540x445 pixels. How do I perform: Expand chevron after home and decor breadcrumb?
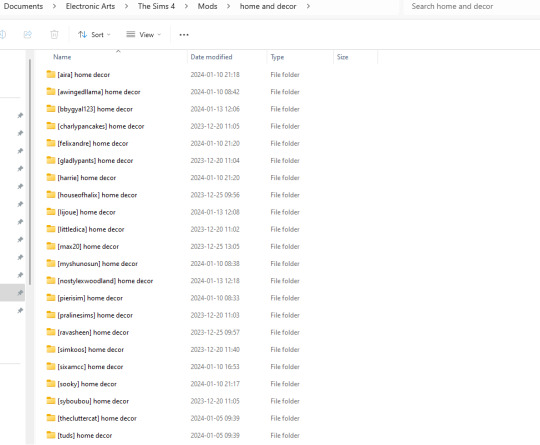pyautogui.click(x=308, y=6)
